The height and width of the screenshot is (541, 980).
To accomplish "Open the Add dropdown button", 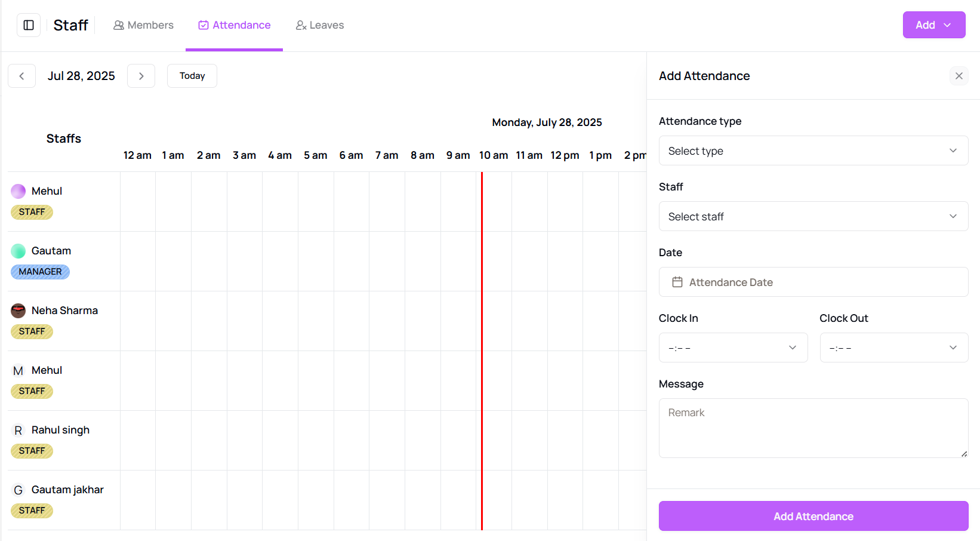I will coord(933,25).
